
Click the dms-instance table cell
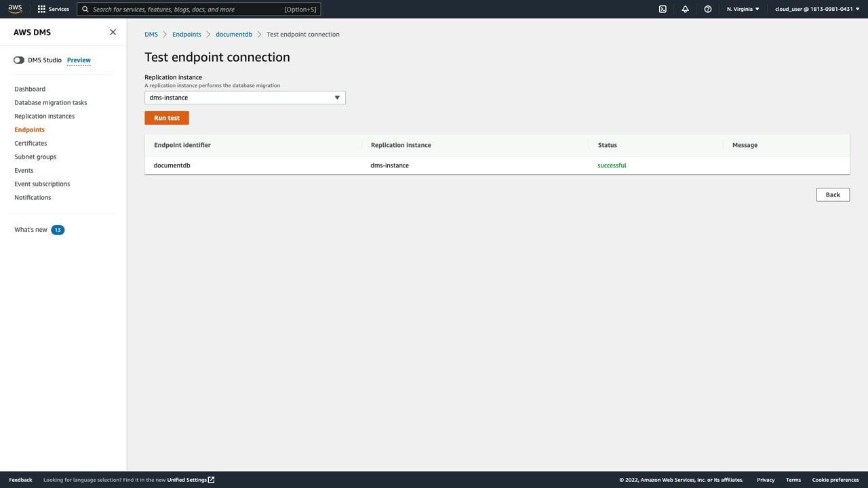[390, 165]
